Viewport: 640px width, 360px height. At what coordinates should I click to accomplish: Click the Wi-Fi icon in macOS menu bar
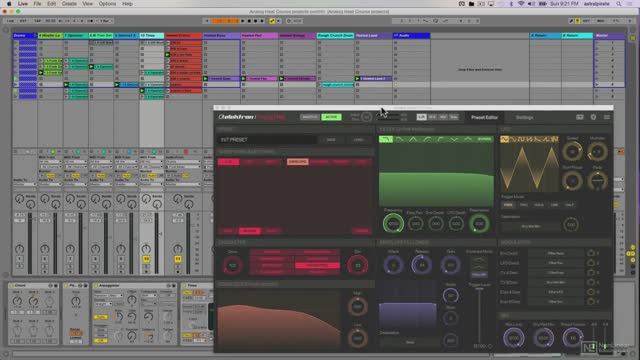point(521,4)
